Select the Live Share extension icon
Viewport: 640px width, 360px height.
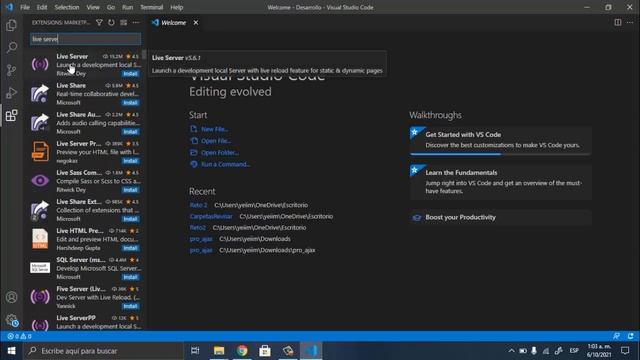point(40,93)
